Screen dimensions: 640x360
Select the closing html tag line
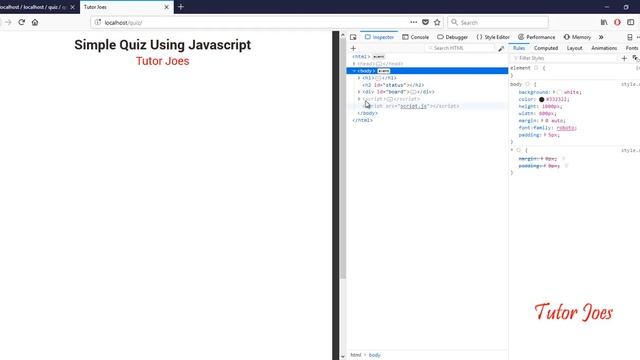[362, 120]
